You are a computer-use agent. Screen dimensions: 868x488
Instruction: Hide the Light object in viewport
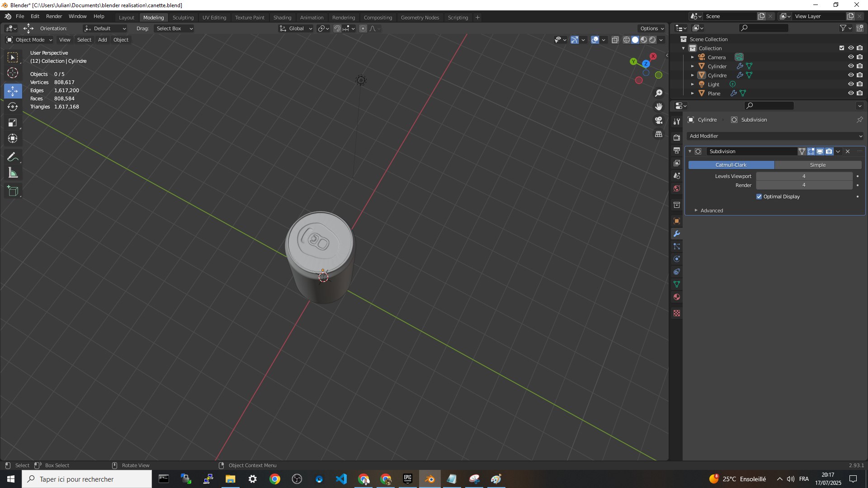851,84
